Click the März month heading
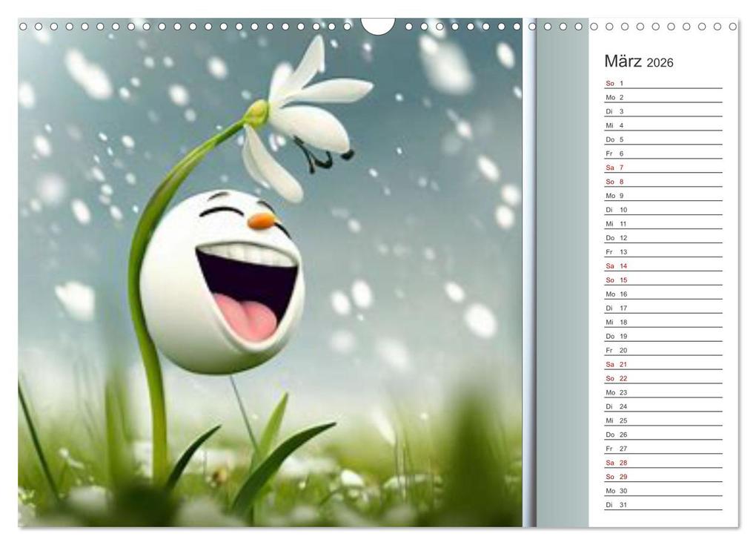The height and width of the screenshot is (545, 756). pyautogui.click(x=623, y=62)
